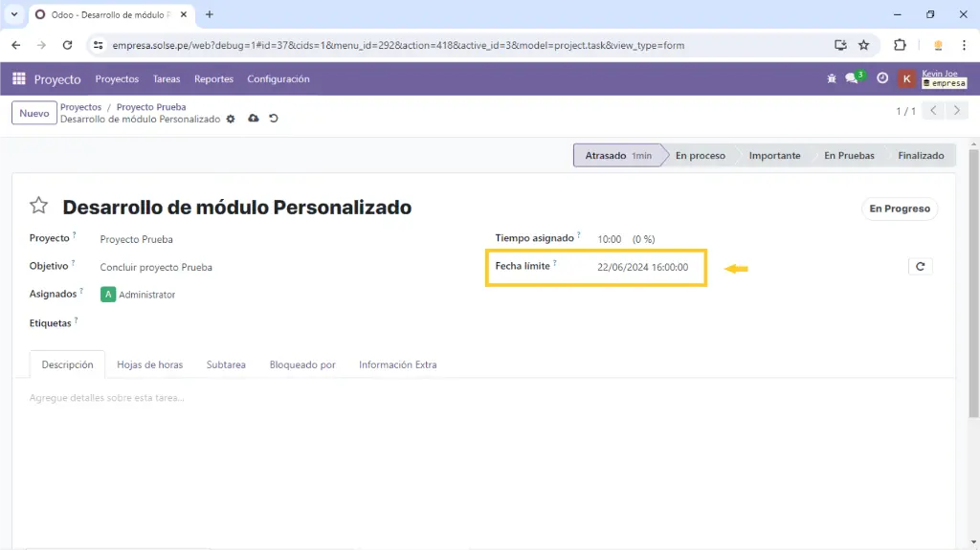Open the Odoo apps grid menu
The image size is (980, 550).
[19, 79]
